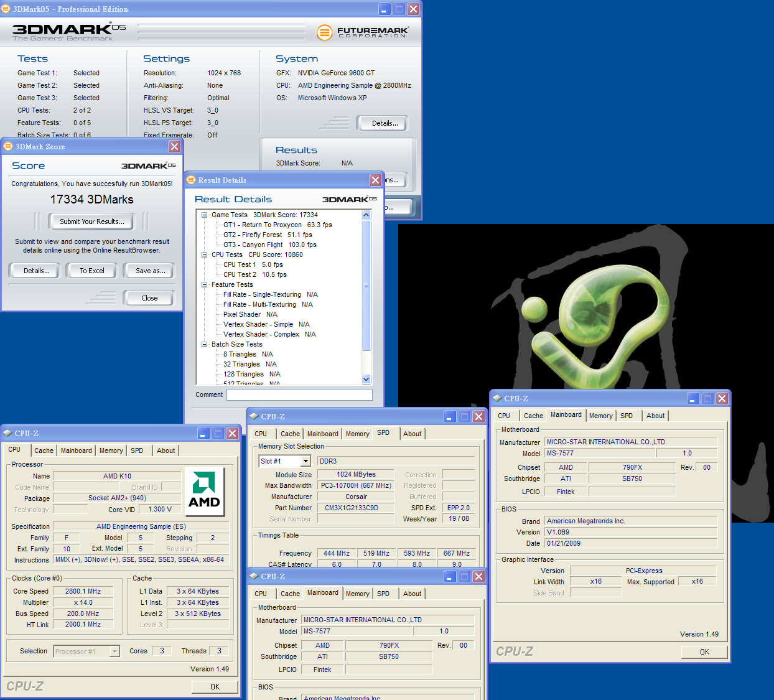Minimize the rightmost CPU-Z Mainboard window
This screenshot has height=700, width=774.
tap(693, 398)
